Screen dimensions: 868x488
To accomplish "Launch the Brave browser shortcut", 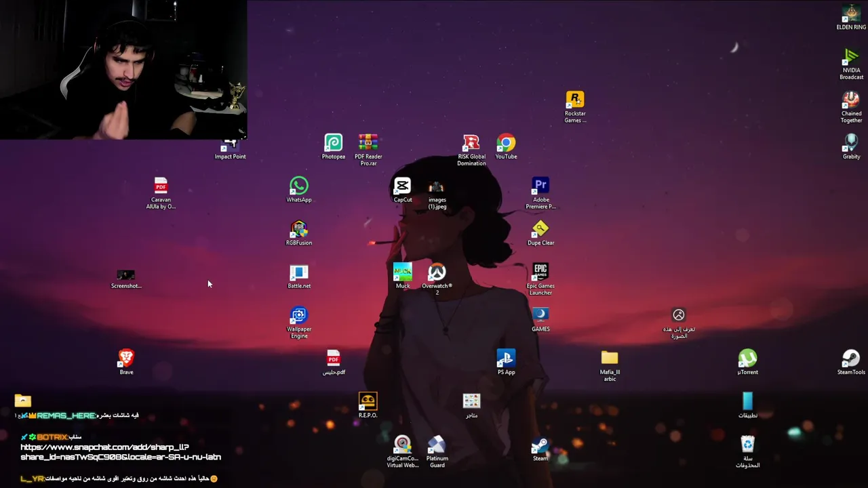I will [126, 362].
